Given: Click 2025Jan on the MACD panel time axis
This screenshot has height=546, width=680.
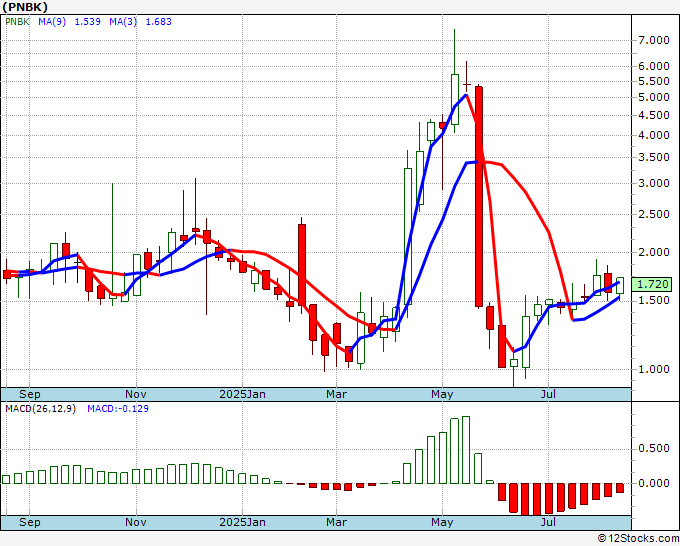Looking at the screenshot, I should (242, 522).
